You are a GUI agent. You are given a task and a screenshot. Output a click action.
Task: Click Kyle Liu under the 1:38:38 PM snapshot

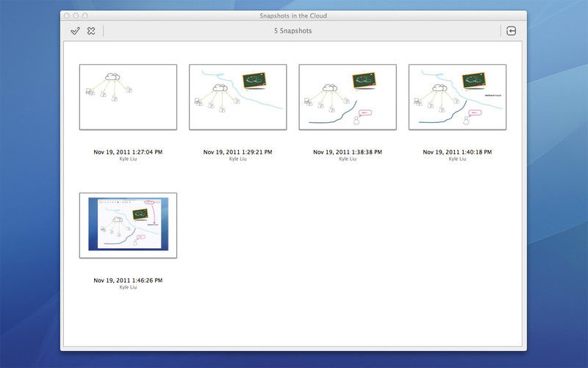coord(348,159)
